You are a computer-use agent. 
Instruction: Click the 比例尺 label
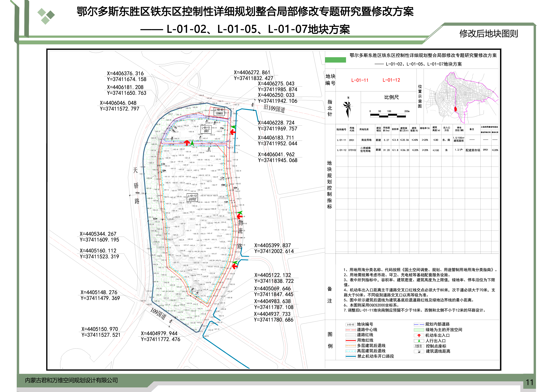point(391,97)
